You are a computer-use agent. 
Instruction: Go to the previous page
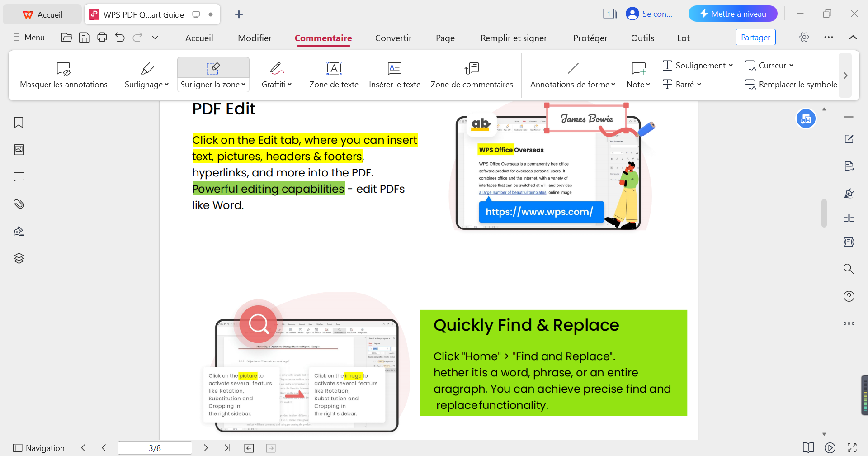104,448
